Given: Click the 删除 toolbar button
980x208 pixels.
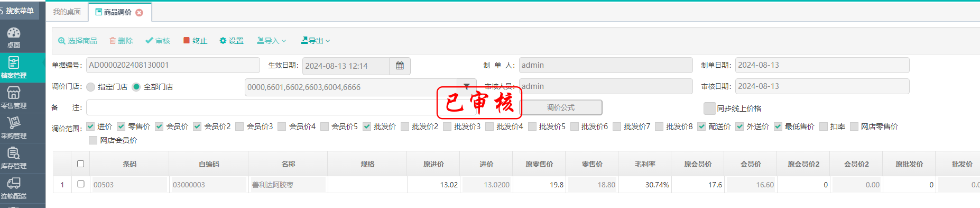Looking at the screenshot, I should pos(121,41).
